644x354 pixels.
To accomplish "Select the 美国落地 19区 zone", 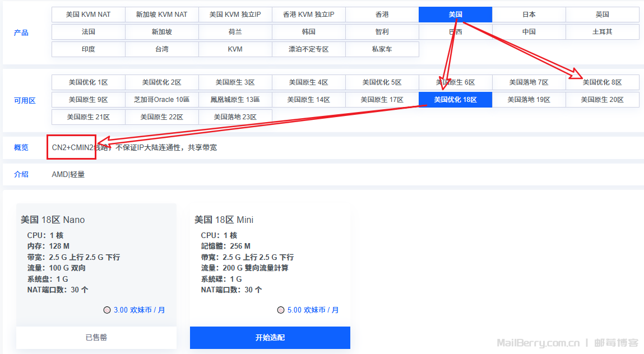I will (x=529, y=100).
